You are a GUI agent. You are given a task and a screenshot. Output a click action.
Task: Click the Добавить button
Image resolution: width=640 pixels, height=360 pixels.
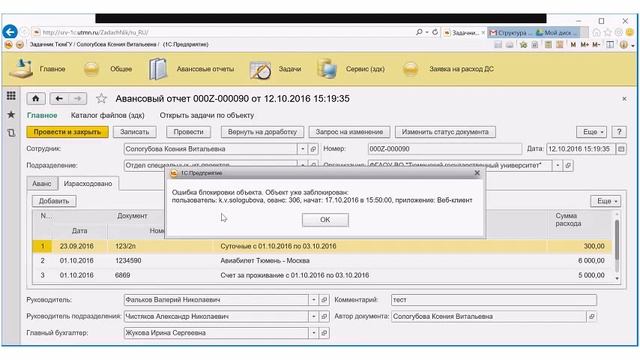coord(54,201)
